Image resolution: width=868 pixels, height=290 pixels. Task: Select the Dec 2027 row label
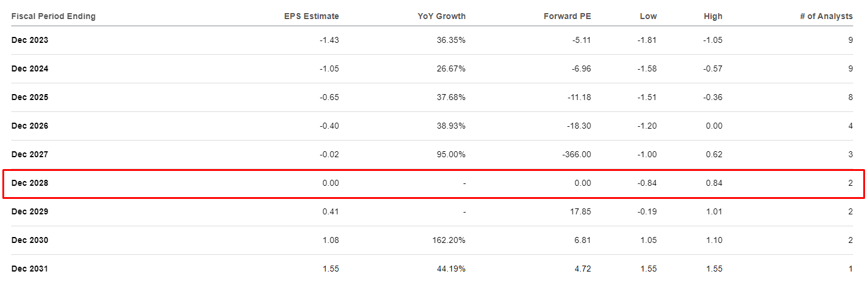30,155
